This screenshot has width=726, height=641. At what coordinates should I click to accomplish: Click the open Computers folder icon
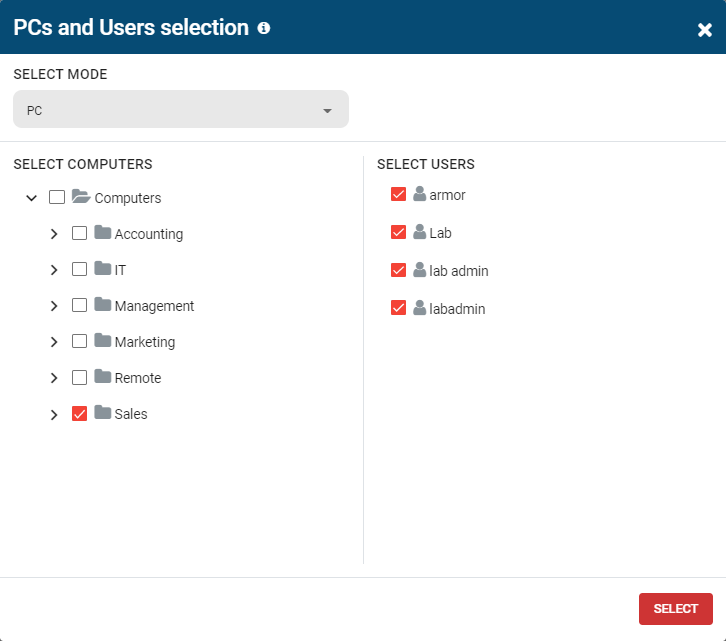81,197
